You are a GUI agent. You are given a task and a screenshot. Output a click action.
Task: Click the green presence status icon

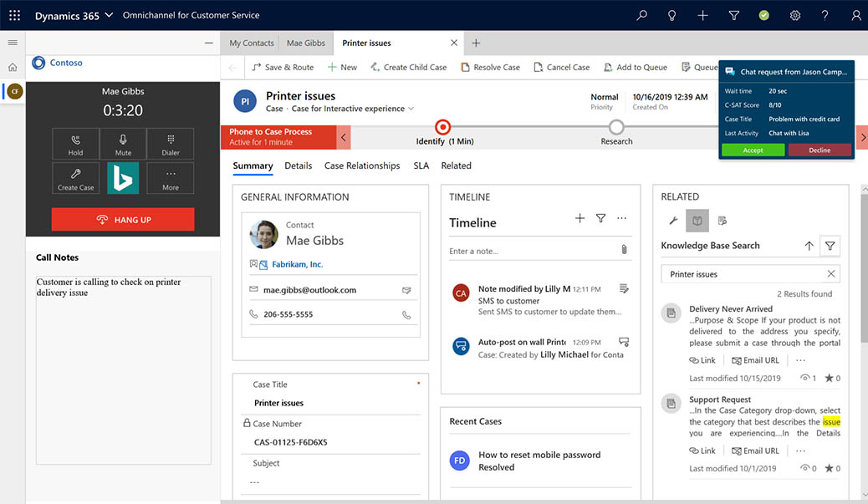click(764, 16)
